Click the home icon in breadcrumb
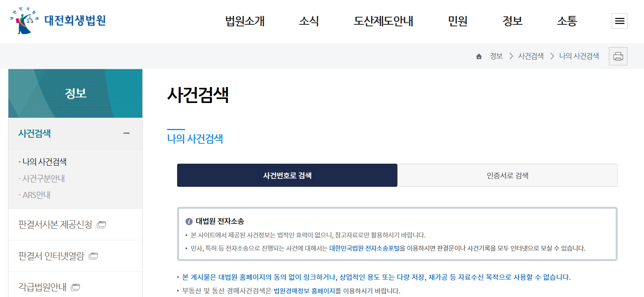This screenshot has height=297, width=644. pos(479,56)
